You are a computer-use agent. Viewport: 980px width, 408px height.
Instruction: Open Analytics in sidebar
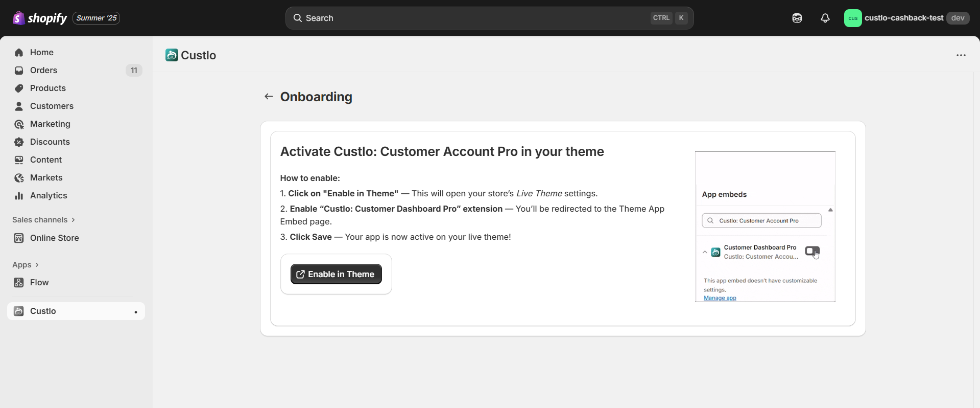[76, 195]
